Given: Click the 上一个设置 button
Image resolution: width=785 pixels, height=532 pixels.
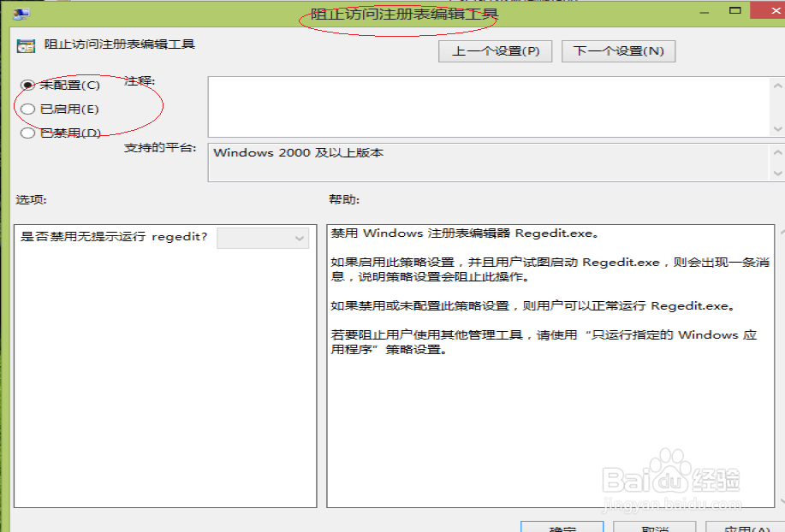Looking at the screenshot, I should click(495, 50).
